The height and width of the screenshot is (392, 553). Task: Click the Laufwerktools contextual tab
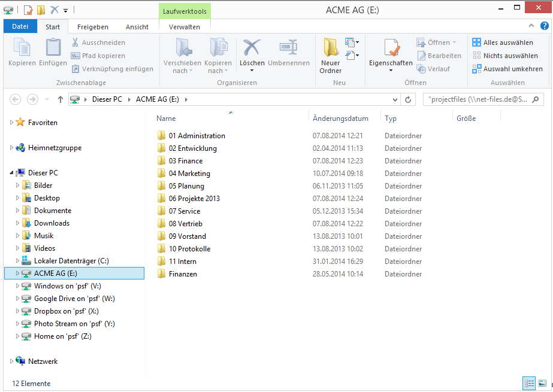tap(185, 11)
